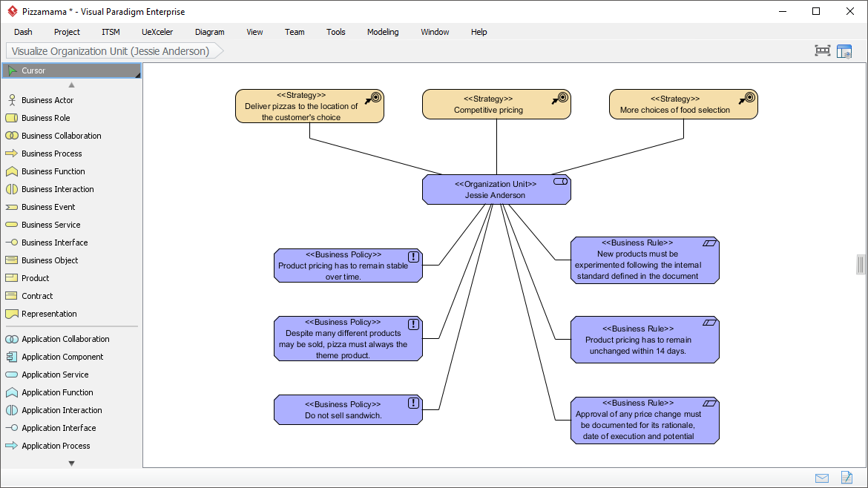Click the vertical scrollbar beside the canvas

click(x=859, y=264)
